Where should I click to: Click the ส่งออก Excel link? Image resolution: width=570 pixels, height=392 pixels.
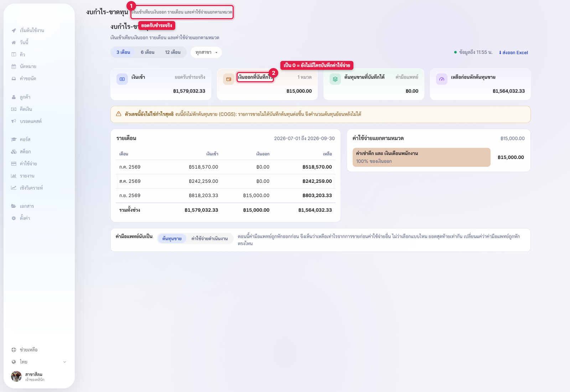[x=513, y=53]
